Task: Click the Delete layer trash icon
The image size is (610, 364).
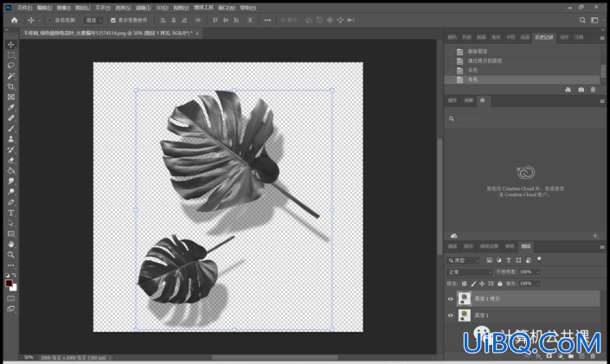Action: click(x=593, y=356)
